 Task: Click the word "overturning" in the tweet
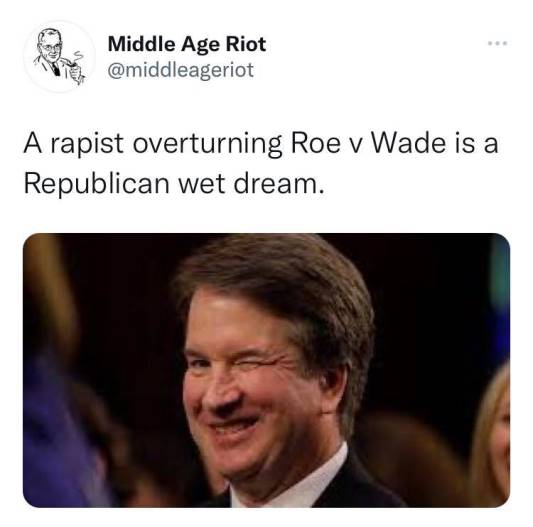point(207,144)
